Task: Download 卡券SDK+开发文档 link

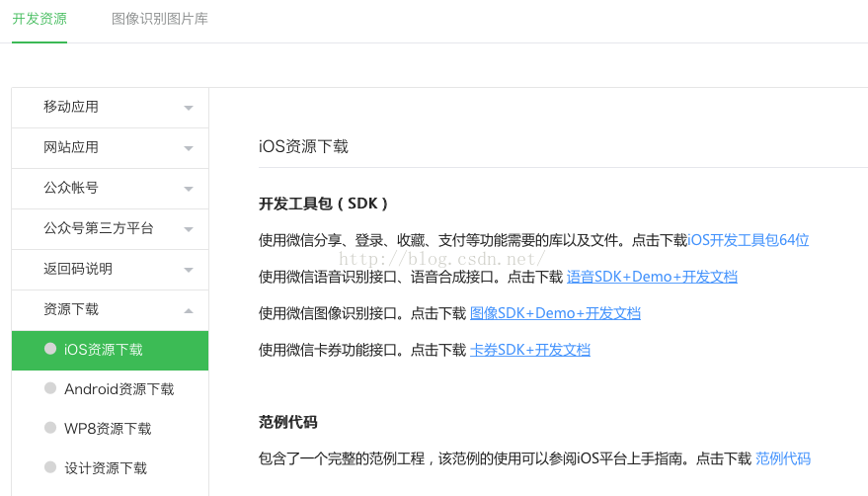Action: (529, 350)
